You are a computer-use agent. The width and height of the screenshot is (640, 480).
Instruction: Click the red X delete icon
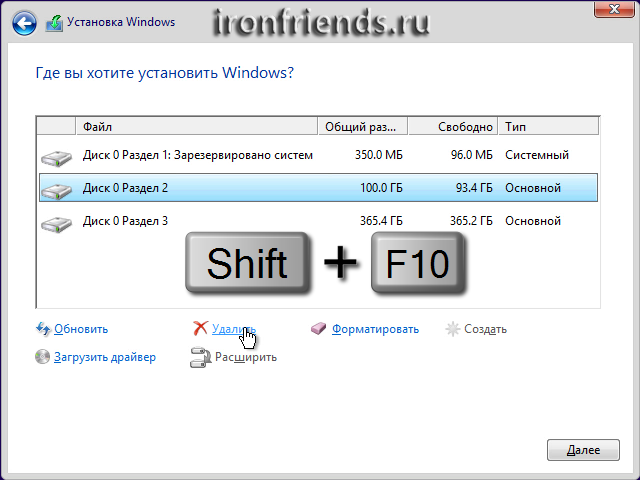(200, 329)
